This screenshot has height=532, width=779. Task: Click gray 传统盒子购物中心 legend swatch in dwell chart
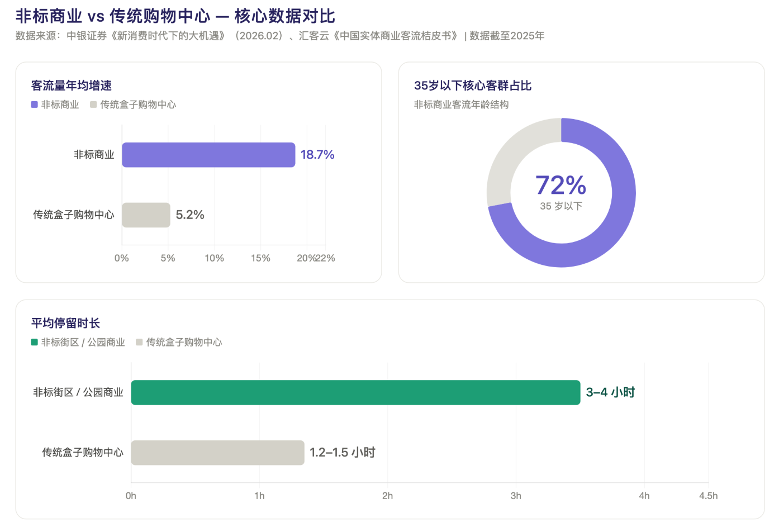[139, 342]
